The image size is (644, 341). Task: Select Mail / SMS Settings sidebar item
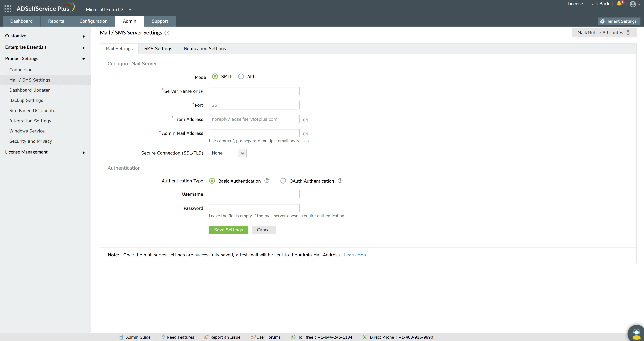(46, 80)
